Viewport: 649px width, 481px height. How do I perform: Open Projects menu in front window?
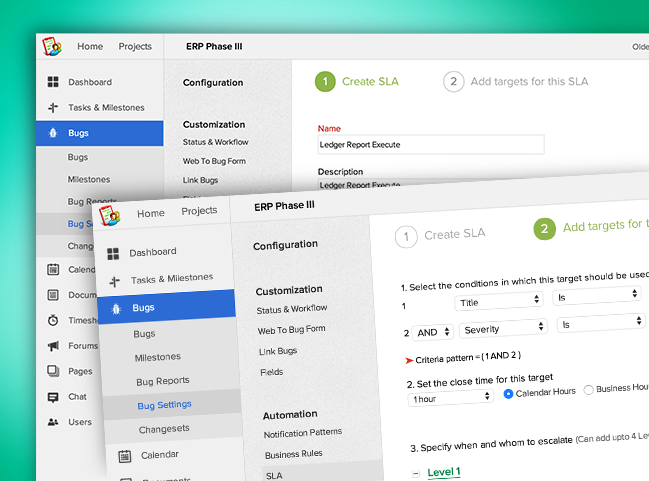pos(199,211)
